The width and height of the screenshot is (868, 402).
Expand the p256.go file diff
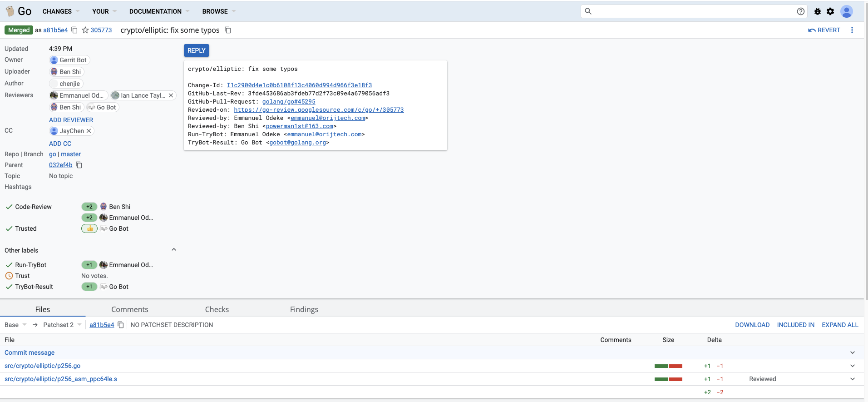(x=853, y=366)
